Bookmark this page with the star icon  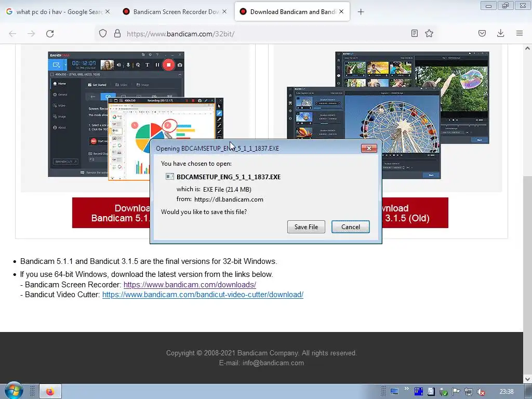429,33
